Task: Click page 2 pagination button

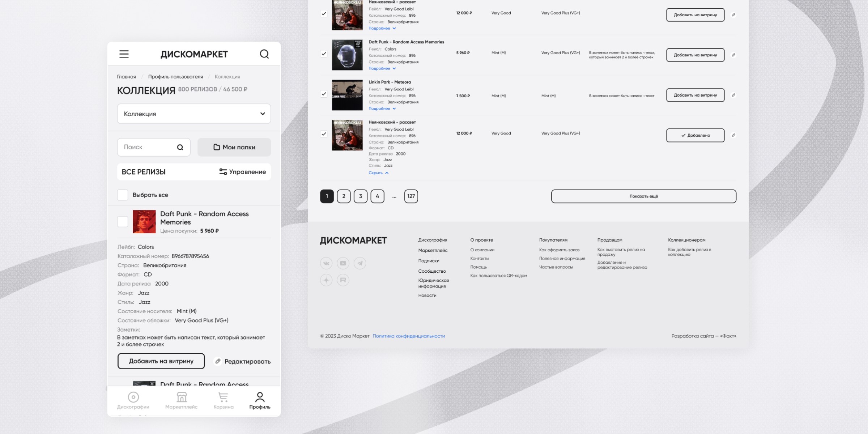Action: coord(344,196)
